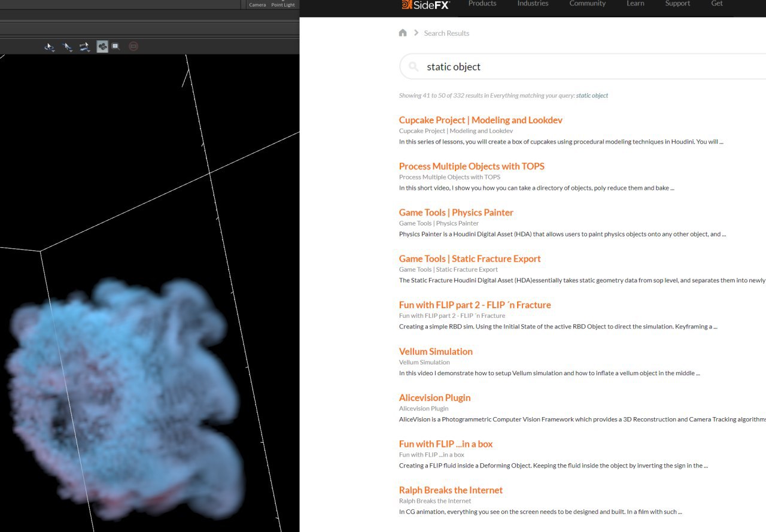Select the second arrow selection tool in Houdini toolbar
Viewport: 766px width, 532px height.
click(x=67, y=46)
